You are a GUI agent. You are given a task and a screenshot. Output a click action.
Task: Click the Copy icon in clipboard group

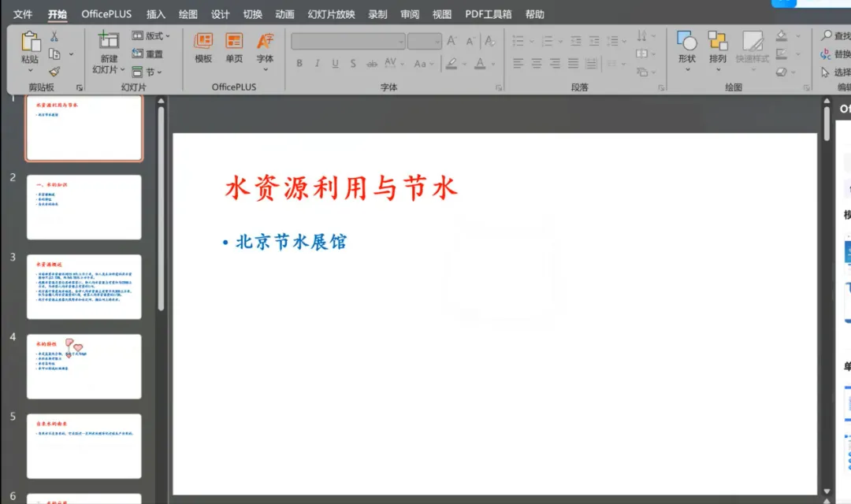54,54
